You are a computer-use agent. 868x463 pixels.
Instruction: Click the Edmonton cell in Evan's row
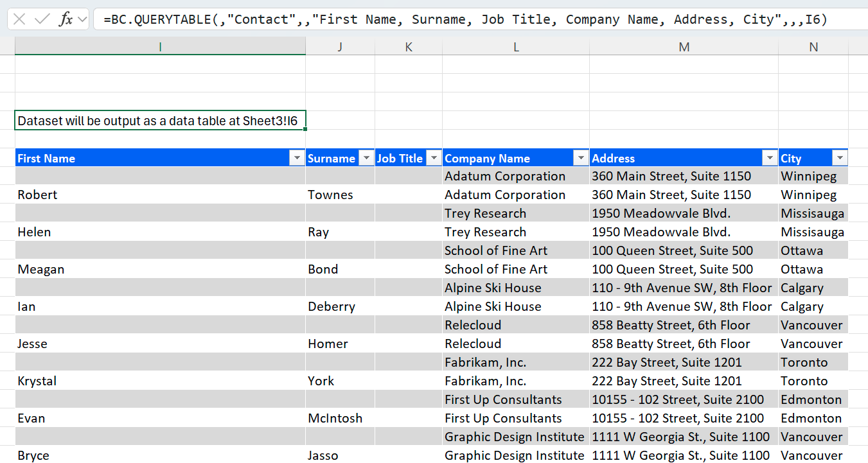pyautogui.click(x=813, y=418)
